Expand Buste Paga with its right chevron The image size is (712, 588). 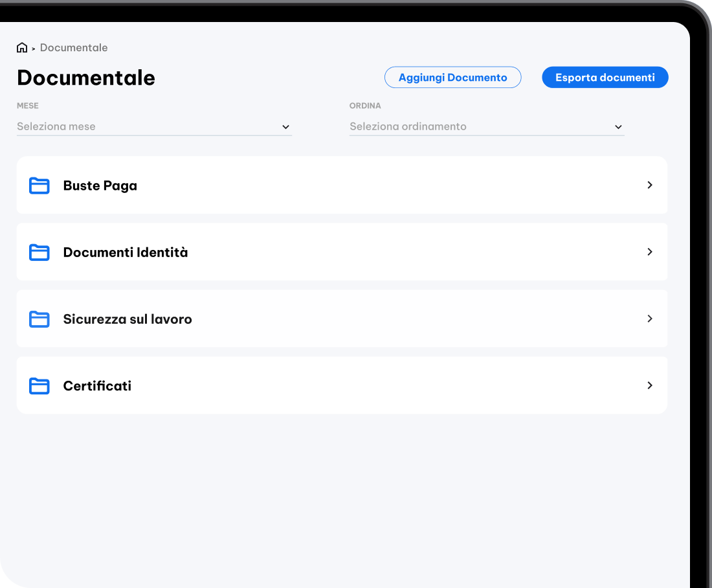650,185
